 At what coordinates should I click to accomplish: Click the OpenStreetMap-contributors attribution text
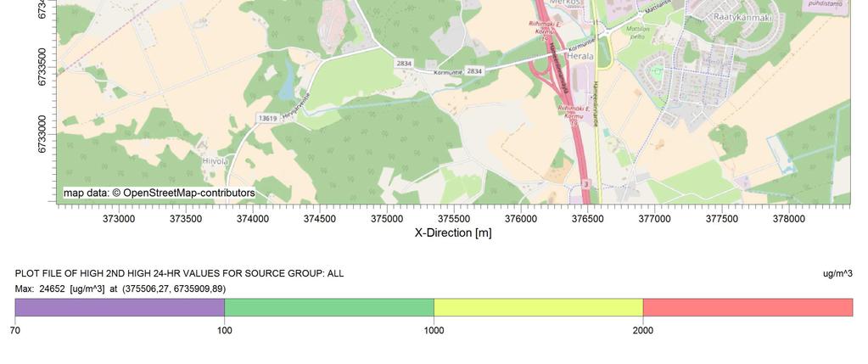pyautogui.click(x=160, y=193)
